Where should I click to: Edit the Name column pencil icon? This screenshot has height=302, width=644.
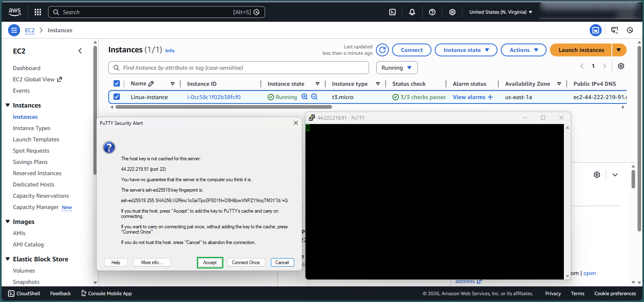coord(151,84)
